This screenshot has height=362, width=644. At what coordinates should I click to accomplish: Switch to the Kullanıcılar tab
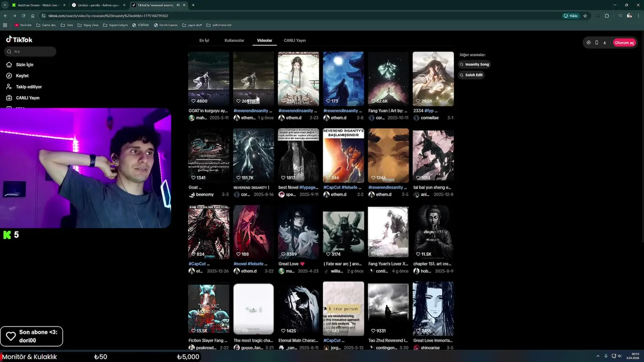[234, 40]
